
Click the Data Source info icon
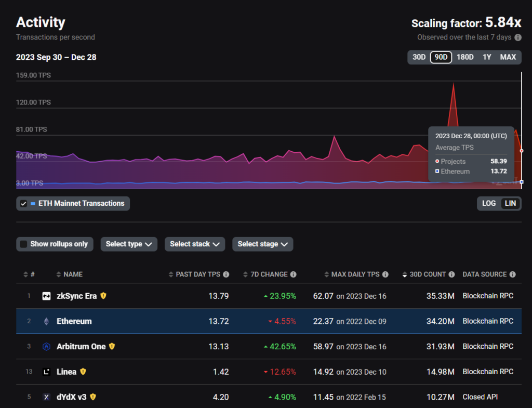coord(513,274)
